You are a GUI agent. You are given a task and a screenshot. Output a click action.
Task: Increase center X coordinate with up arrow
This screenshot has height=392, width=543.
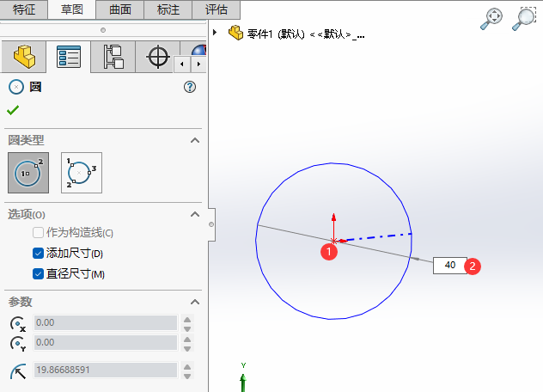187,319
